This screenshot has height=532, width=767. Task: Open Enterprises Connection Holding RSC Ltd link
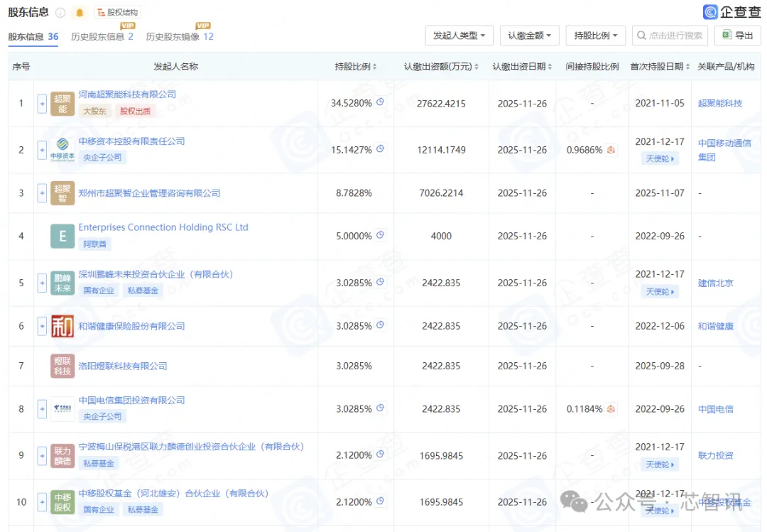pos(163,227)
